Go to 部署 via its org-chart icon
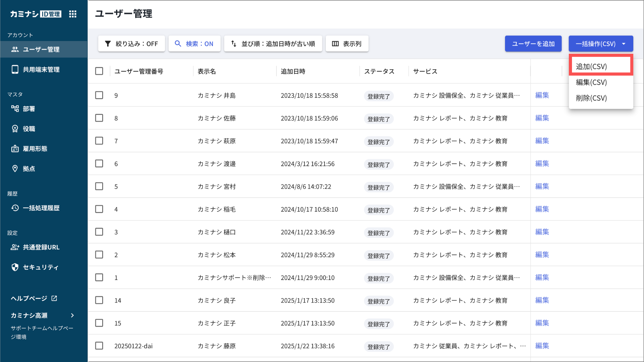The image size is (644, 362). tap(15, 109)
